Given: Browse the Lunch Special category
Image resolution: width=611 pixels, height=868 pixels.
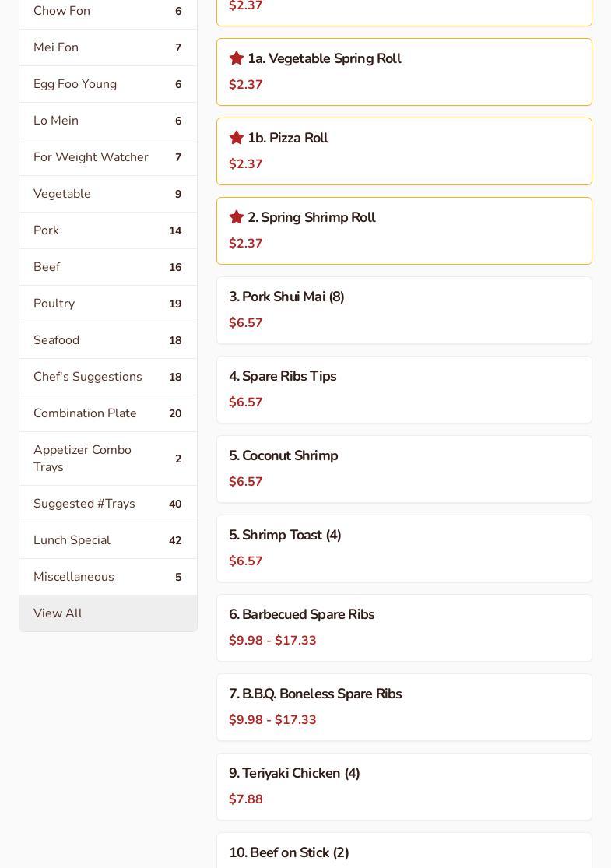Looking at the screenshot, I should [107, 540].
